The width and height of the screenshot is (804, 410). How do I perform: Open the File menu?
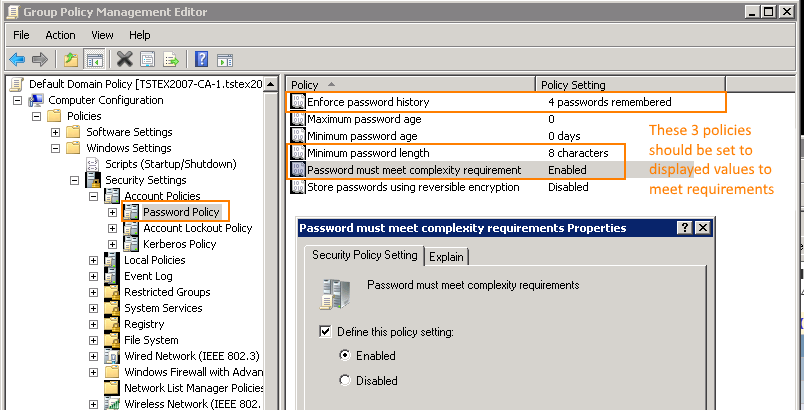click(21, 35)
